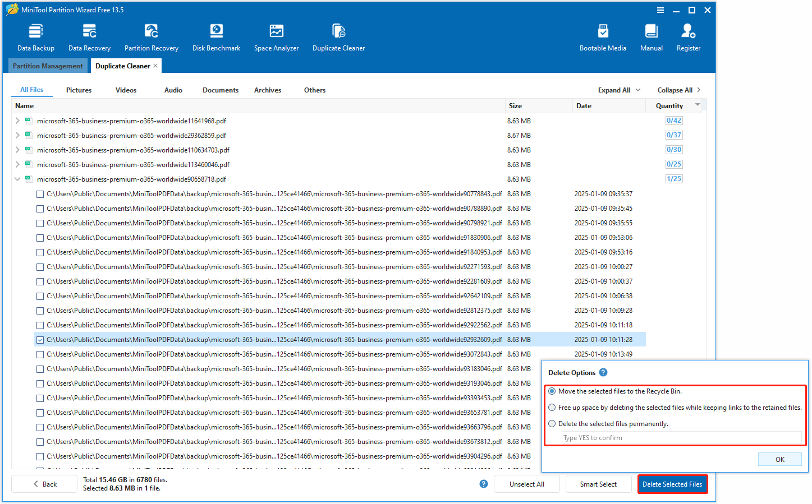Select radio option to delete files permanently
Screen dimensions: 812x504
tap(552, 423)
